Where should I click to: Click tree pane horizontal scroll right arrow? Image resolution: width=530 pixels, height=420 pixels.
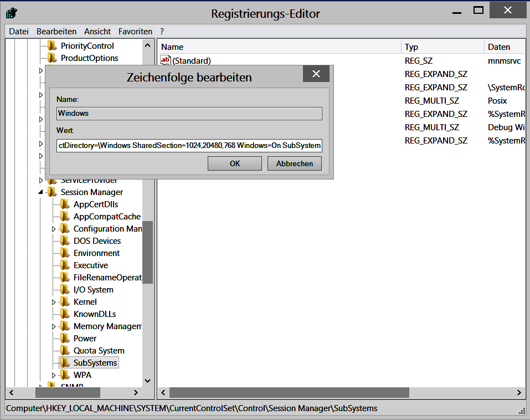[x=136, y=392]
